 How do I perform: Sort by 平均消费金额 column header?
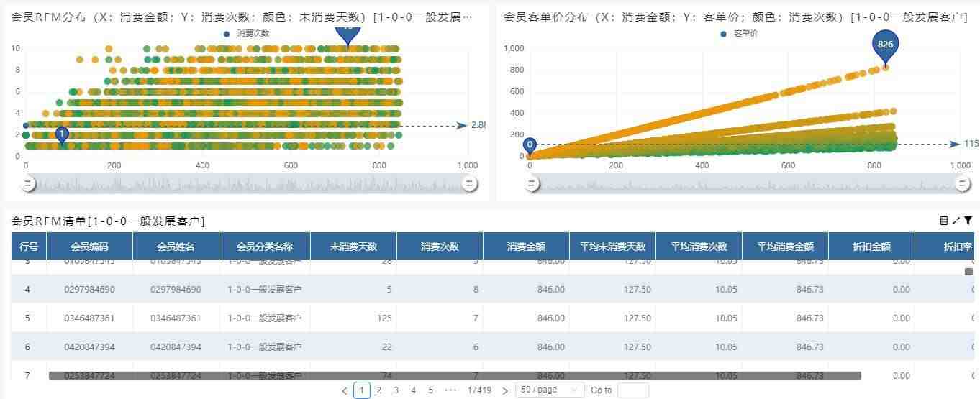pyautogui.click(x=786, y=247)
